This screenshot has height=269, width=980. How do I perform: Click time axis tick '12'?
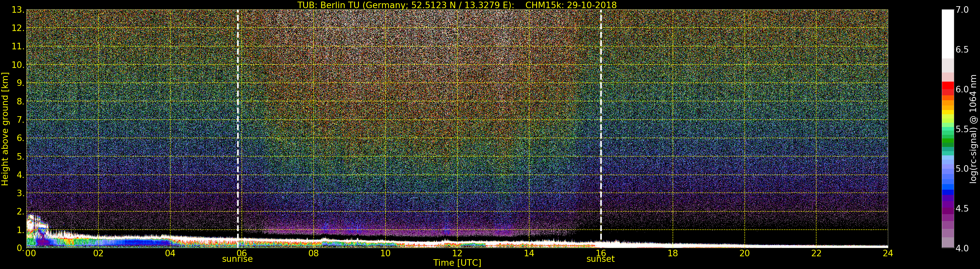tap(457, 253)
